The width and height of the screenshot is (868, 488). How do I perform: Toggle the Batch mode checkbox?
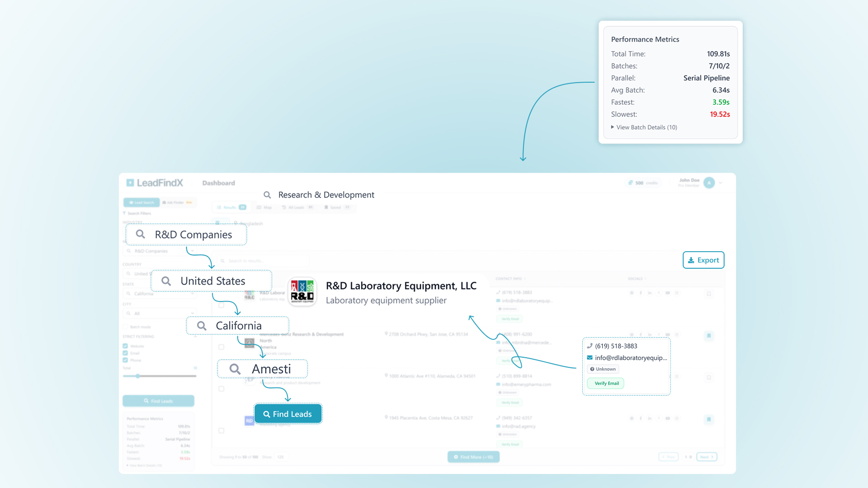coord(125,327)
